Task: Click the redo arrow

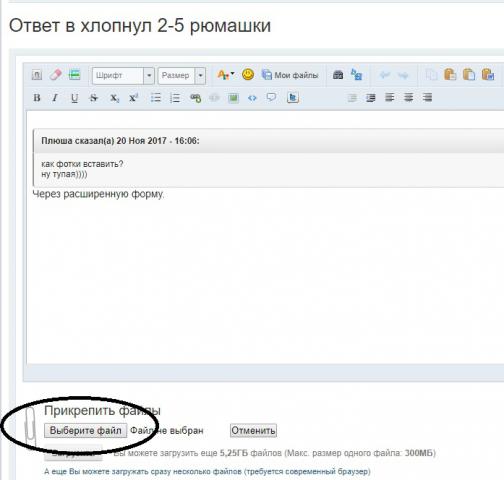Action: pos(403,75)
